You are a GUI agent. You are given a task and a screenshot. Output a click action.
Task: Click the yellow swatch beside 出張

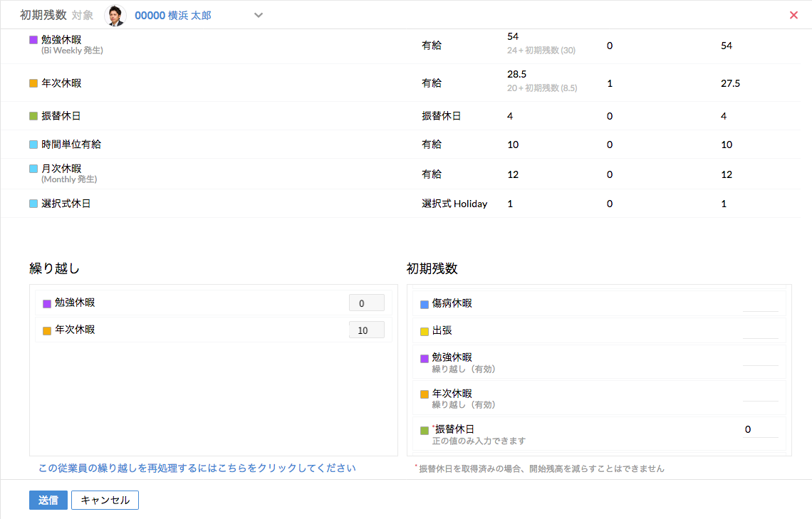point(425,331)
